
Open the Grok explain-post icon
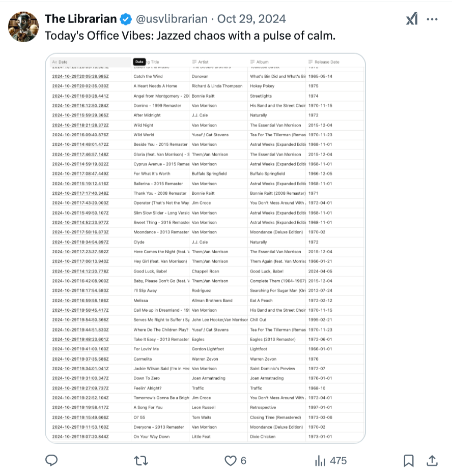coord(411,19)
